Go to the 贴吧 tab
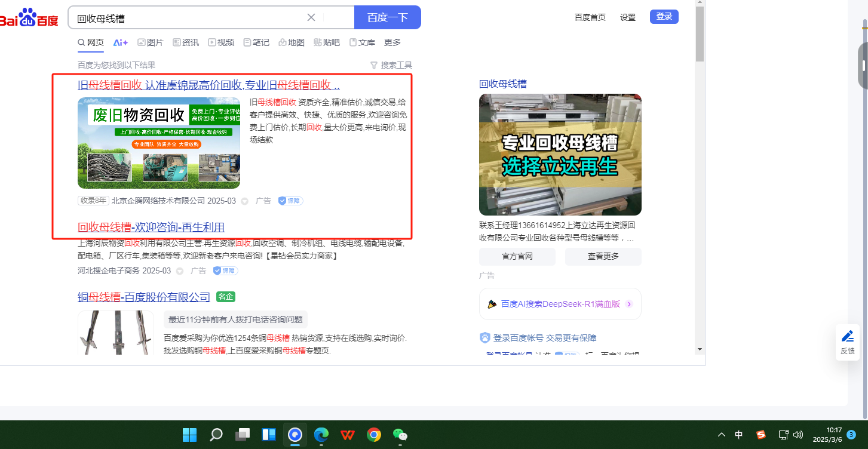868x449 pixels. 327,42
